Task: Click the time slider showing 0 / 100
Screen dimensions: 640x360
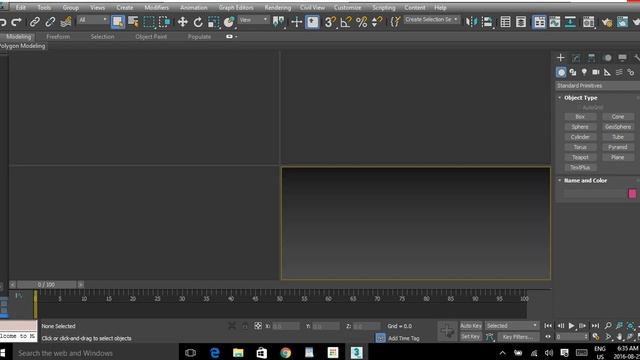Action: (47, 284)
